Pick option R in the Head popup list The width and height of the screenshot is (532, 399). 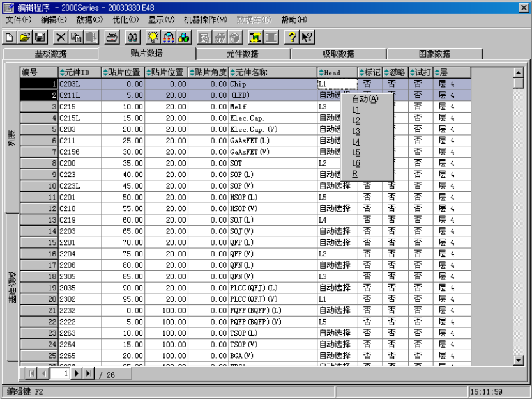click(354, 174)
